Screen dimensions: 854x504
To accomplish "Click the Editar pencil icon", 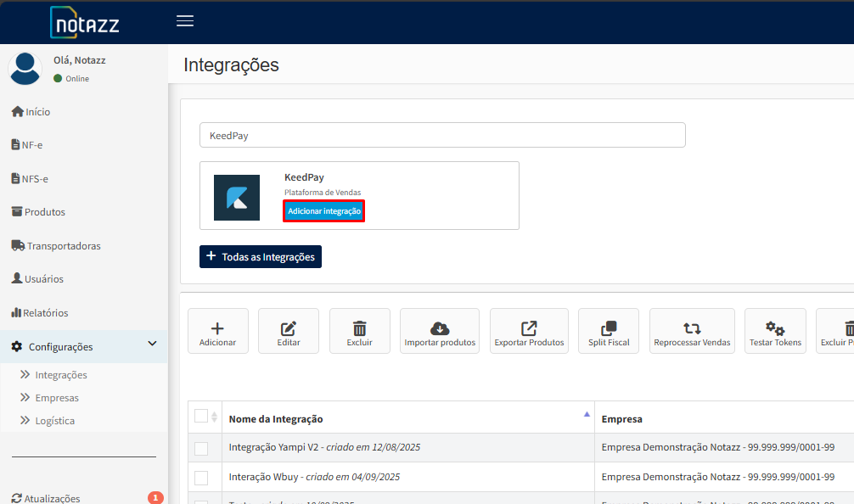I will pos(289,329).
